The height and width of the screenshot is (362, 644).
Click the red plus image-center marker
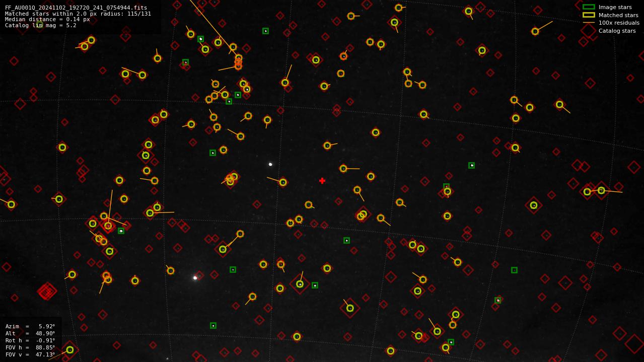pos(322,181)
